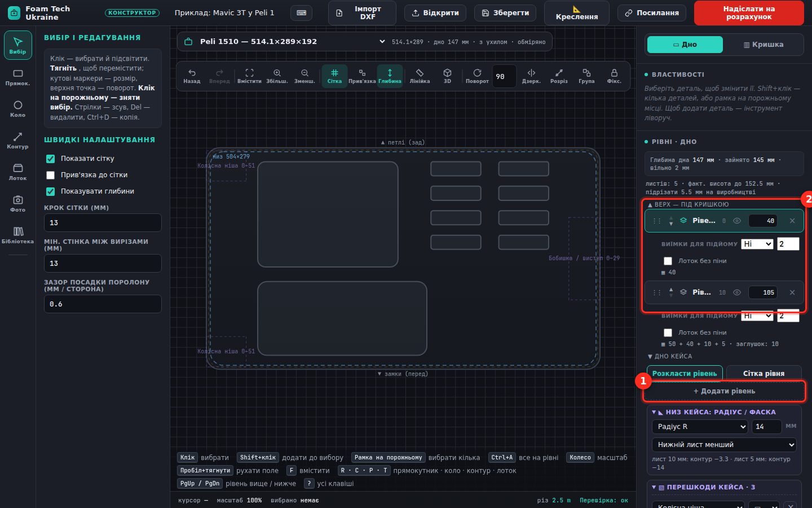
Task: Group the selection with the Група icon
Action: [x=586, y=76]
